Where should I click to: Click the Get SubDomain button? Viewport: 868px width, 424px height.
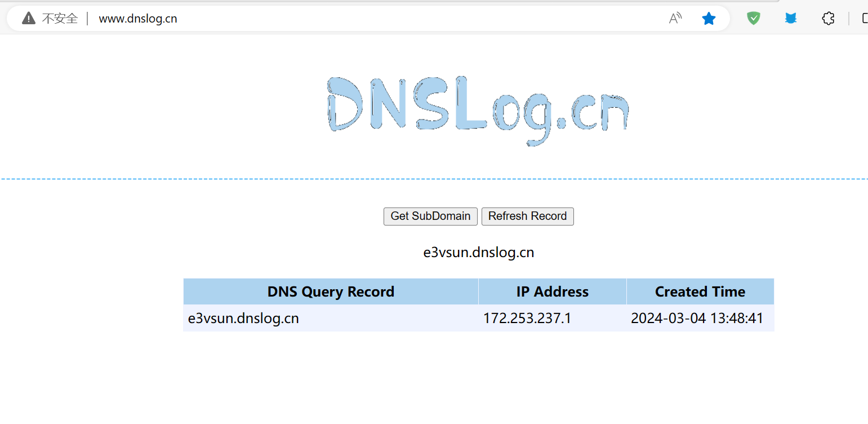coord(430,217)
